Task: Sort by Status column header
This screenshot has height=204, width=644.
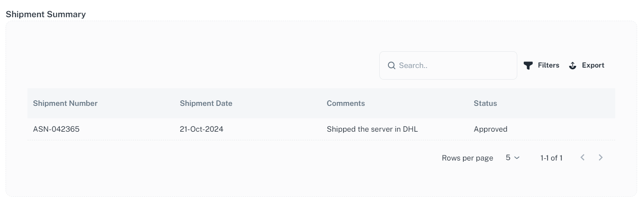Action: (x=485, y=103)
